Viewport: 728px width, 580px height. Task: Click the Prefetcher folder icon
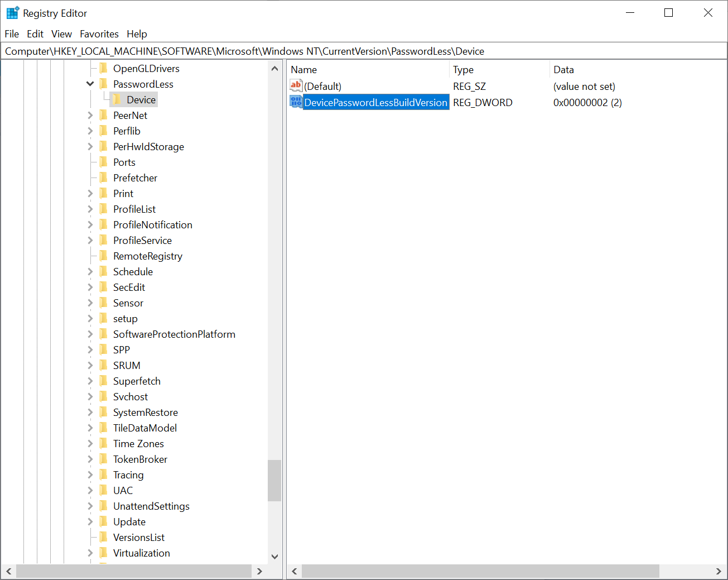tap(103, 178)
